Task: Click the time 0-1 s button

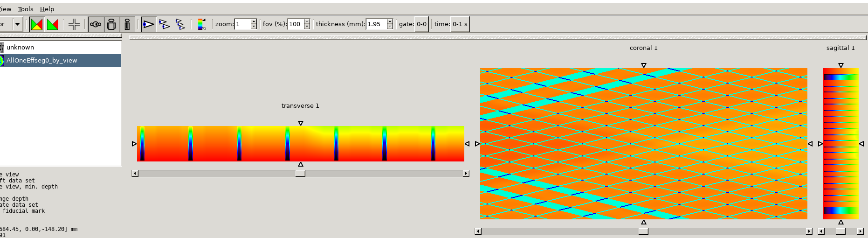Action: pyautogui.click(x=460, y=24)
